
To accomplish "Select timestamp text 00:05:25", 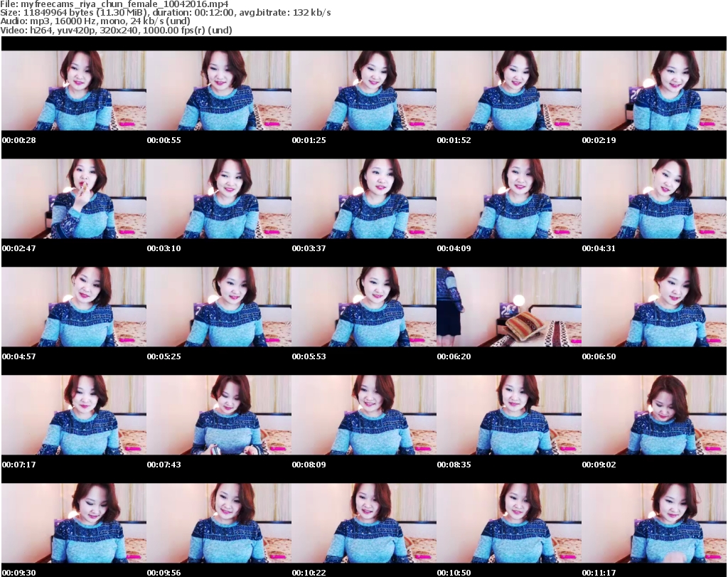I will tap(164, 356).
